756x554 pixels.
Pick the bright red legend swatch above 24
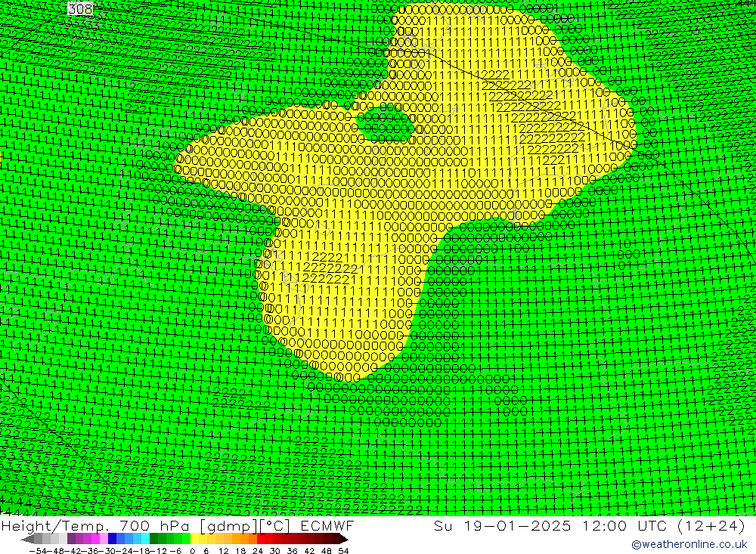coord(261,540)
